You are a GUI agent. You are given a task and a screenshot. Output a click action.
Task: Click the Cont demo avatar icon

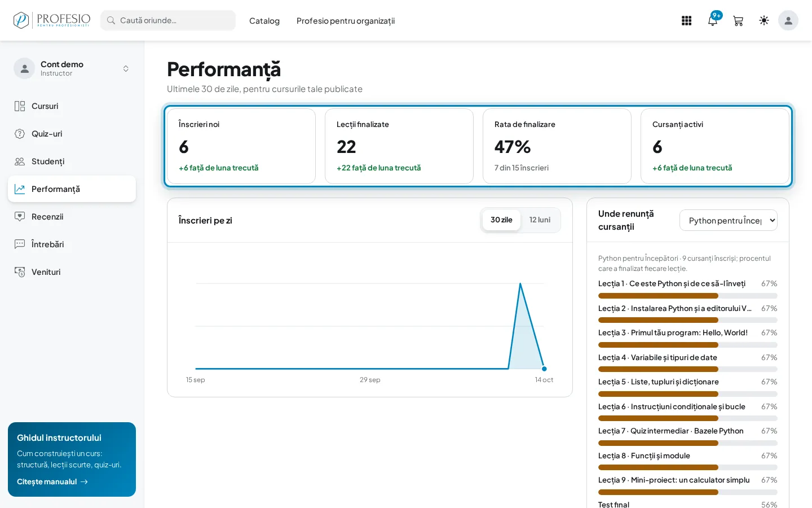click(24, 68)
